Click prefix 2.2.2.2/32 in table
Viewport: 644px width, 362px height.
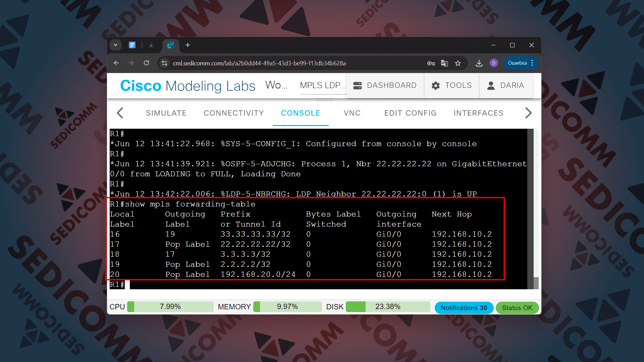(x=246, y=264)
